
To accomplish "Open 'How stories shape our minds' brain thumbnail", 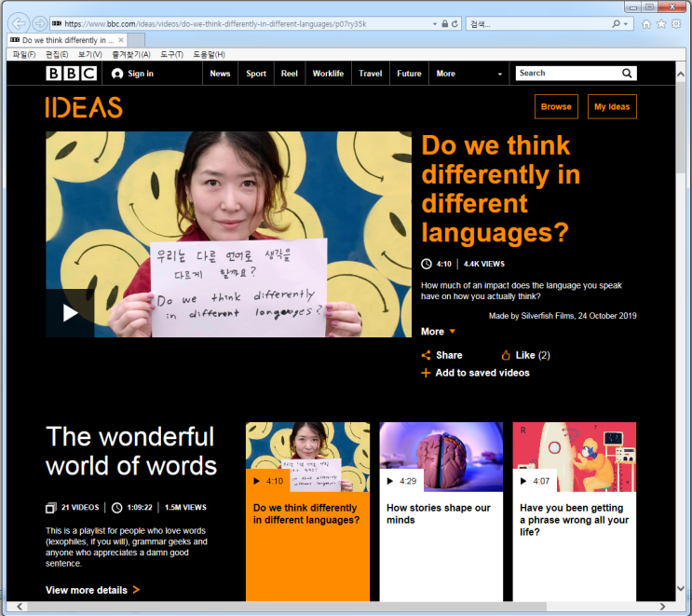I will coord(441,457).
